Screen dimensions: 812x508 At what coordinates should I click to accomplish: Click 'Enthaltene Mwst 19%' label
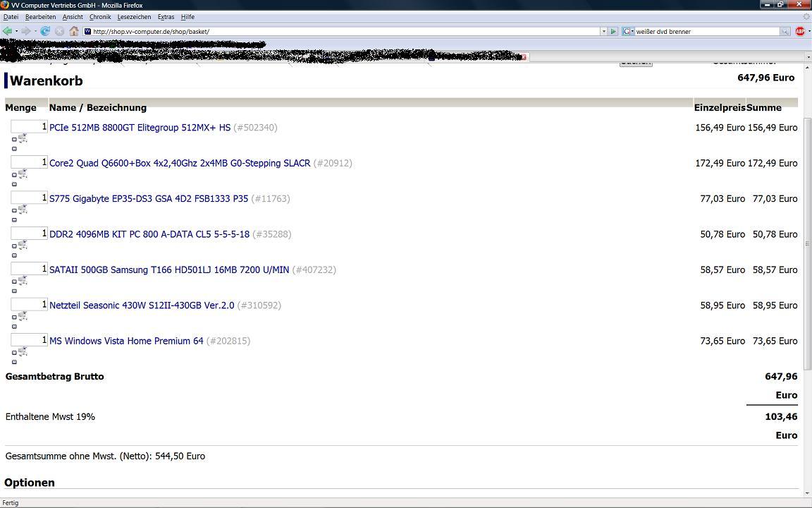[x=50, y=417]
